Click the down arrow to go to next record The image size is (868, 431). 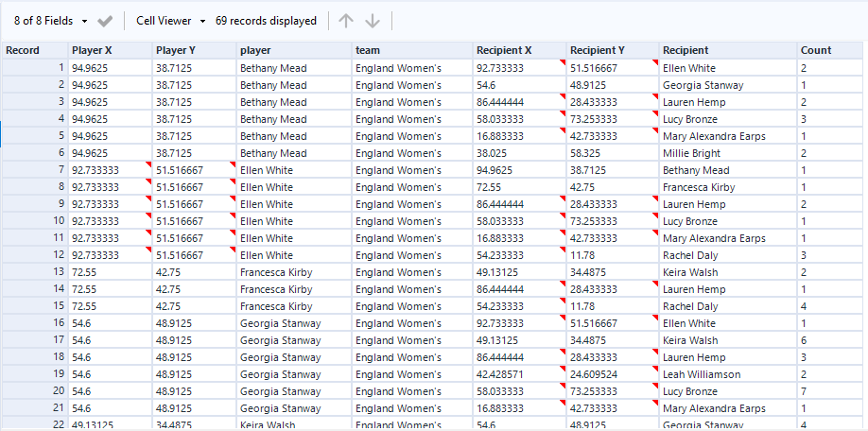tap(373, 21)
